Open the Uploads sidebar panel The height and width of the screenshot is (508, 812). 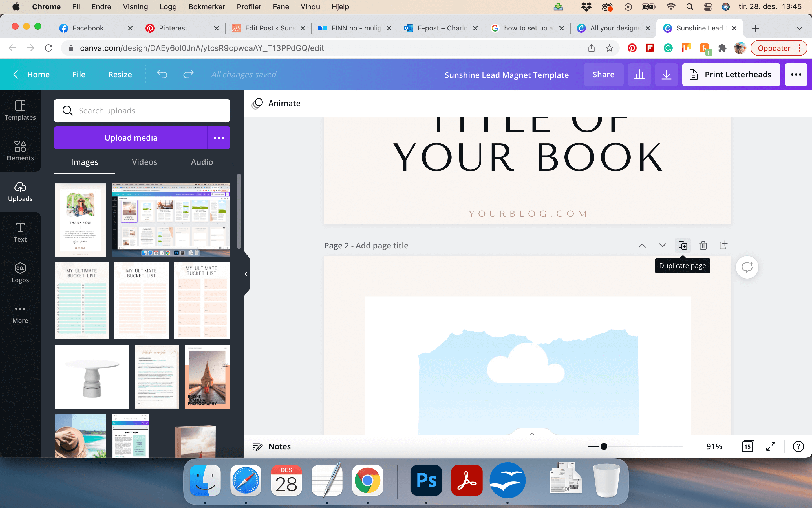coord(20,192)
